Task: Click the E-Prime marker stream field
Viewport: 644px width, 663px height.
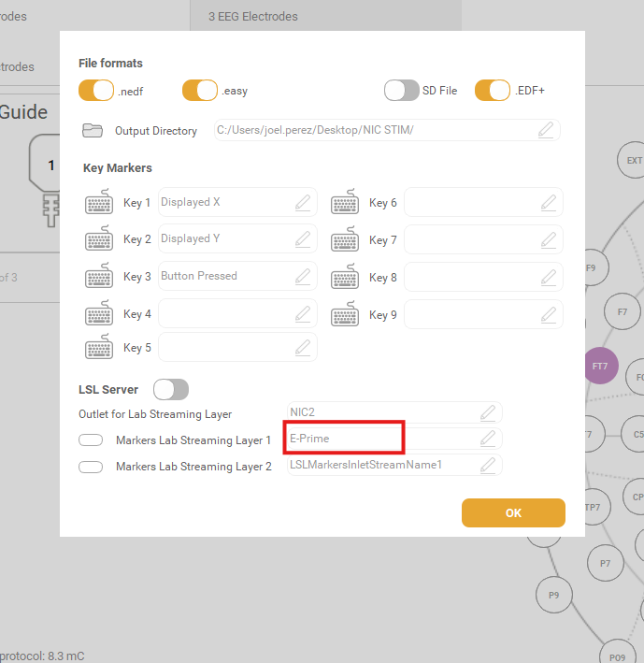Action: click(394, 439)
